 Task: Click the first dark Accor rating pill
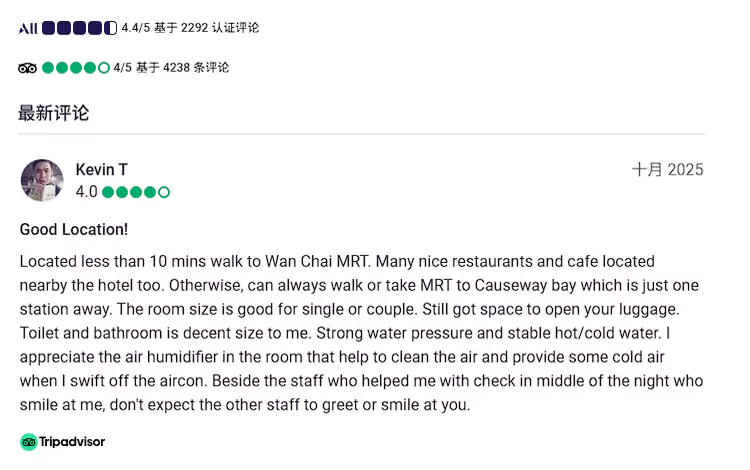(x=48, y=28)
